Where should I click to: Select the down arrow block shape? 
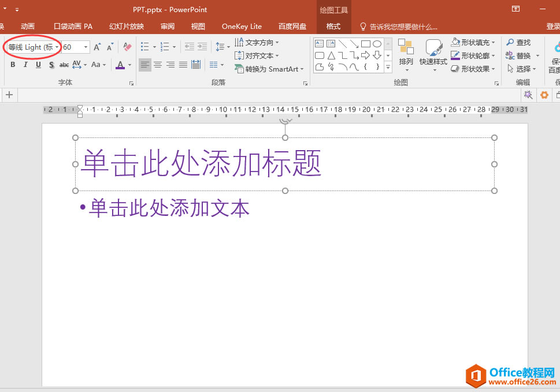[377, 55]
